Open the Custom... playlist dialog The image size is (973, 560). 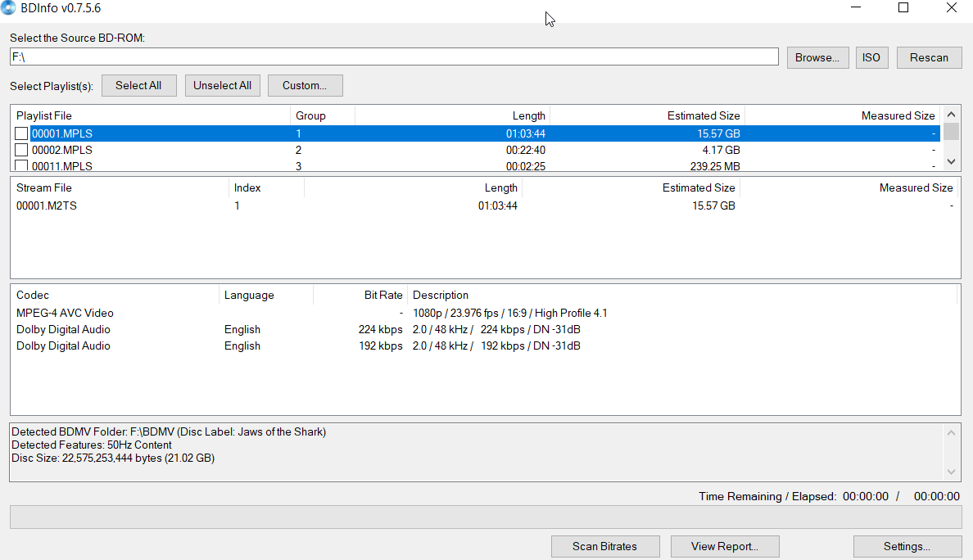305,86
